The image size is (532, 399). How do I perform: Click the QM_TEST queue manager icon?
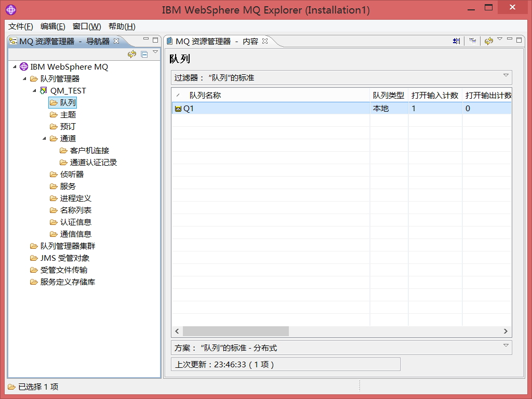point(44,90)
